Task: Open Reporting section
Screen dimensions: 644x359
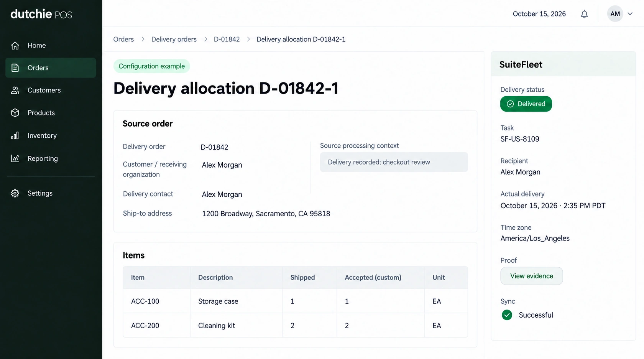Action: click(x=51, y=158)
